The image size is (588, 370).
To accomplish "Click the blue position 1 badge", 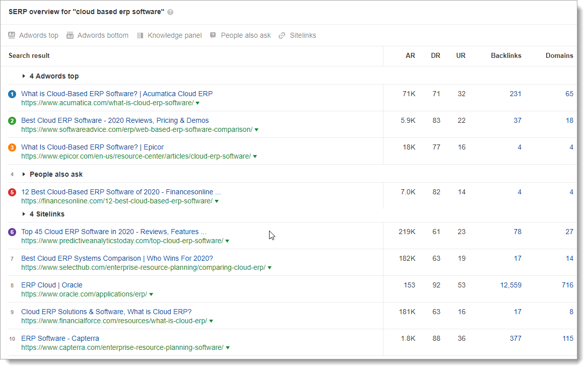I will pyautogui.click(x=12, y=94).
